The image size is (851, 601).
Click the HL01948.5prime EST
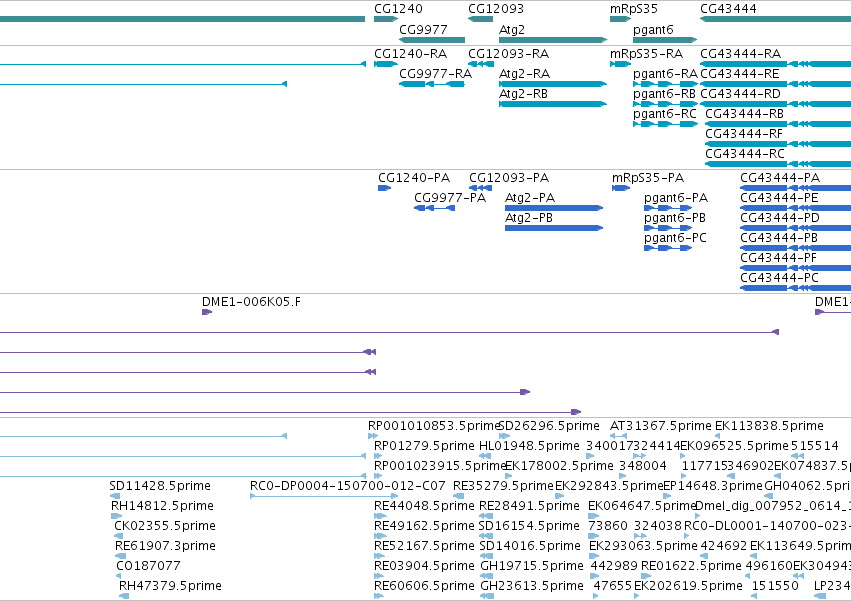point(485,457)
